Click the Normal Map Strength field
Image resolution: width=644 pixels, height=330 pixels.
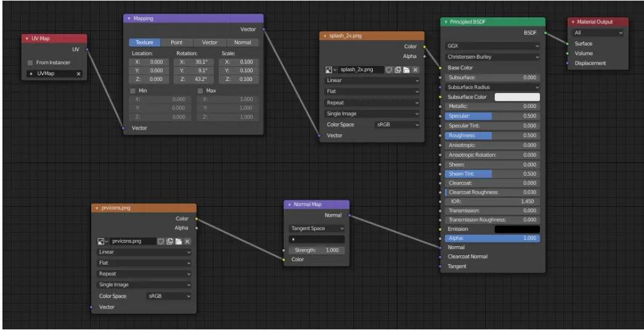coord(316,250)
